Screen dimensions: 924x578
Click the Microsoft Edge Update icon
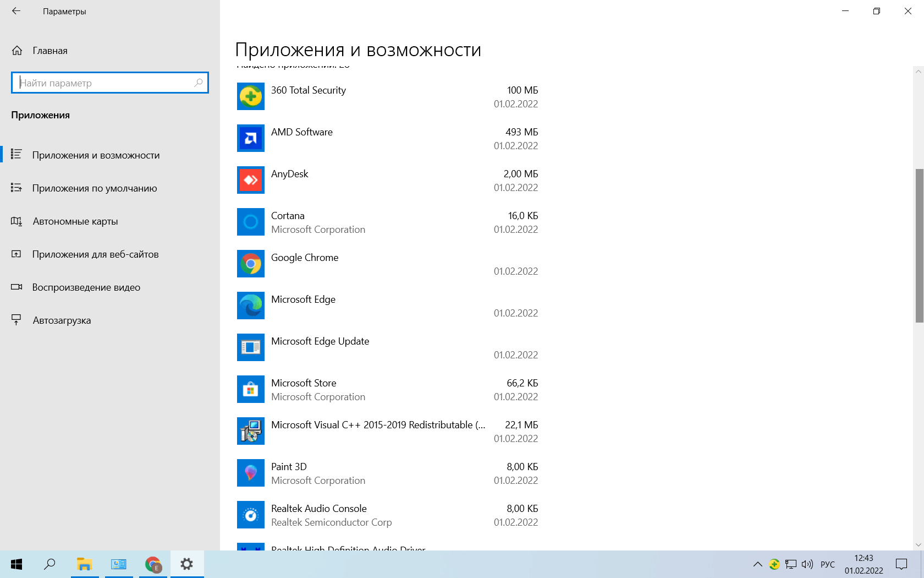251,347
